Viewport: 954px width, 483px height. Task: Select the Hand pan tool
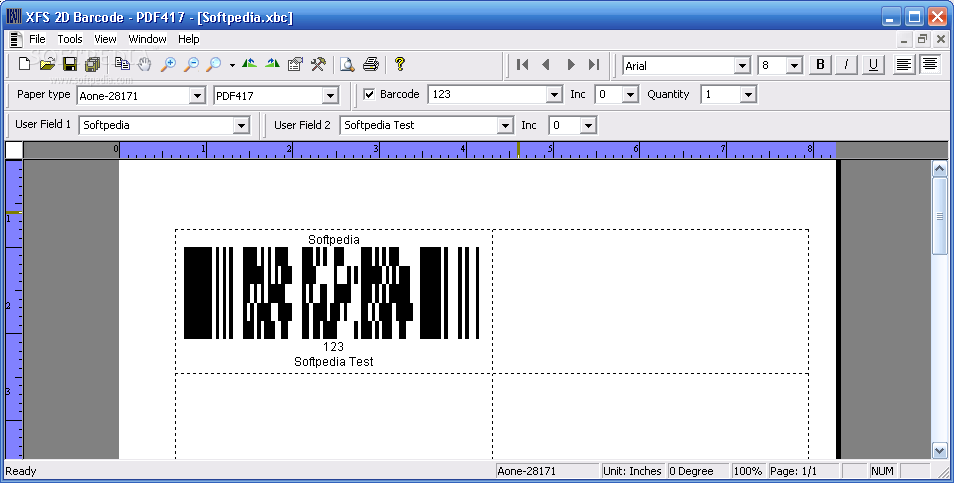(x=144, y=64)
